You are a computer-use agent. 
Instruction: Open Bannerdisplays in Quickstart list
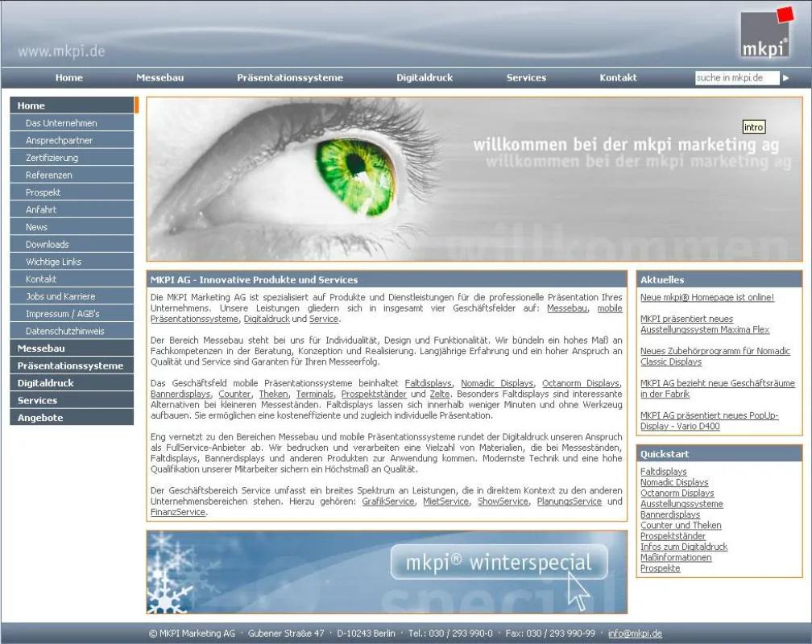(x=670, y=514)
